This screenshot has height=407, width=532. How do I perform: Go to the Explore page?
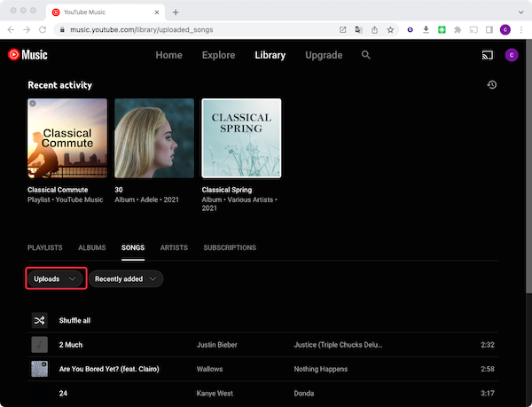tap(218, 55)
